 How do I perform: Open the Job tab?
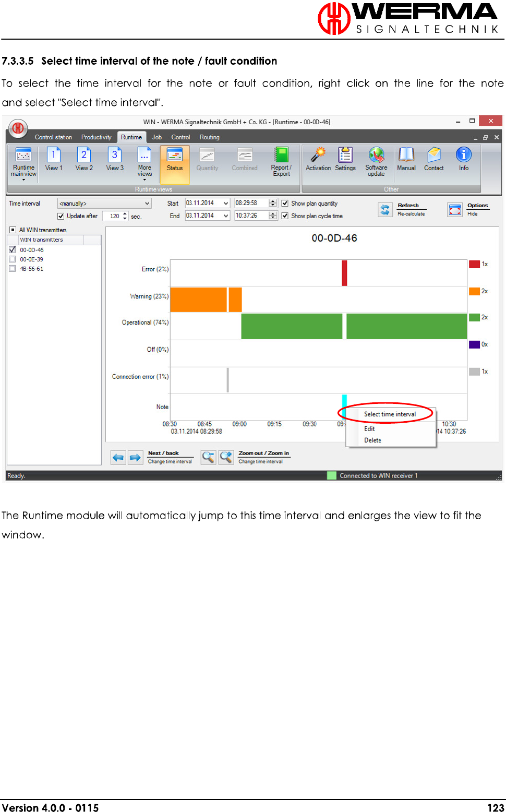pyautogui.click(x=157, y=137)
